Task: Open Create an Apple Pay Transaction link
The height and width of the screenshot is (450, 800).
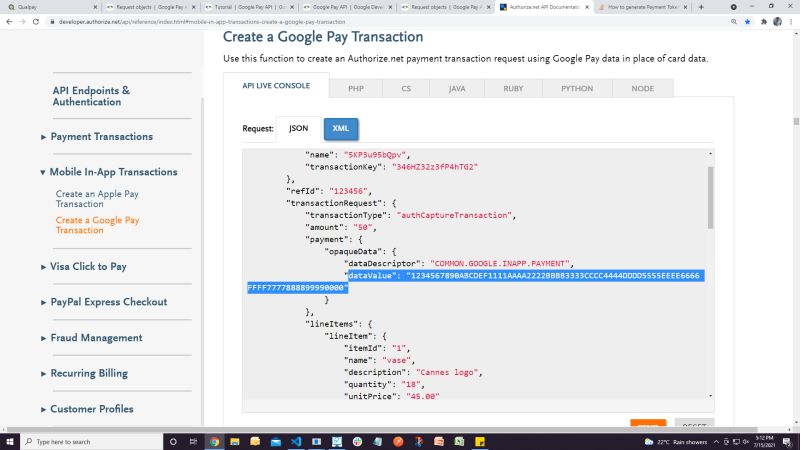Action: pos(97,198)
